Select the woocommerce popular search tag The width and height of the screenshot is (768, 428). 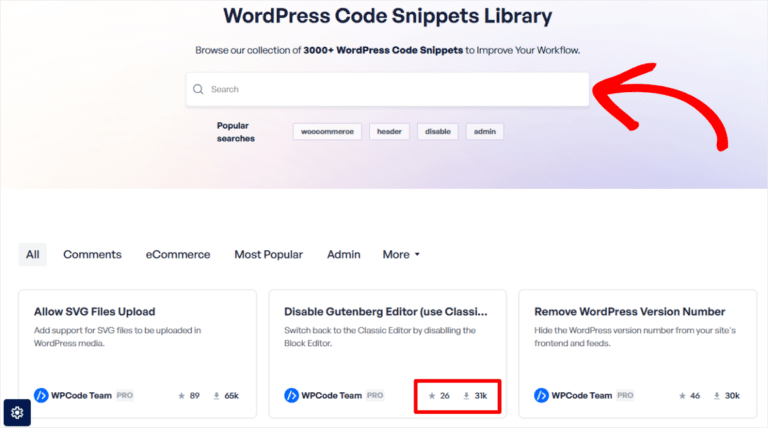pyautogui.click(x=327, y=131)
